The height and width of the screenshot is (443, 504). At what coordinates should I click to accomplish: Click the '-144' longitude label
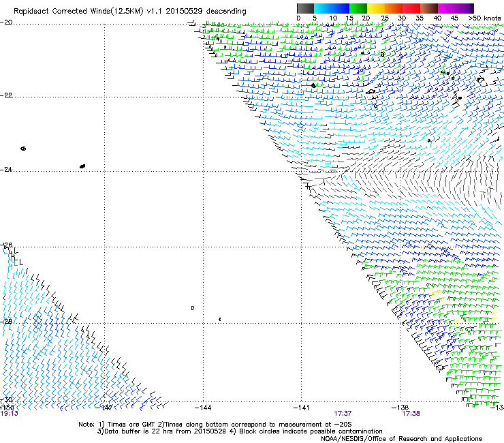point(203,408)
